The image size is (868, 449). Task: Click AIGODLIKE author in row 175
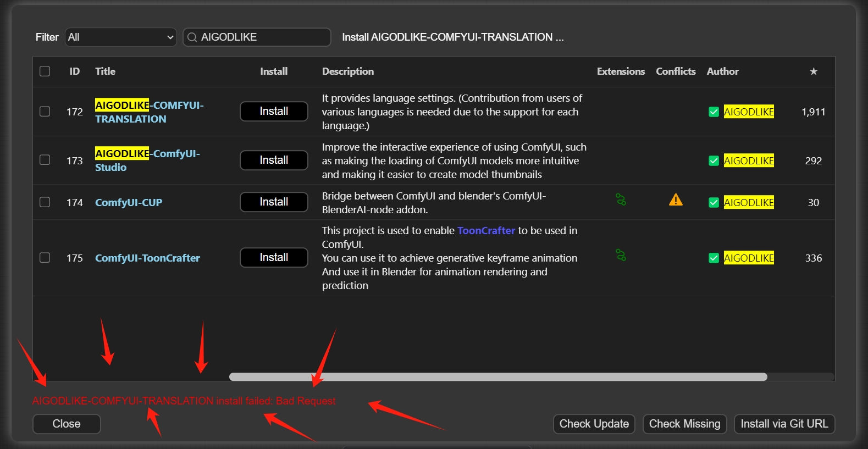tap(749, 258)
